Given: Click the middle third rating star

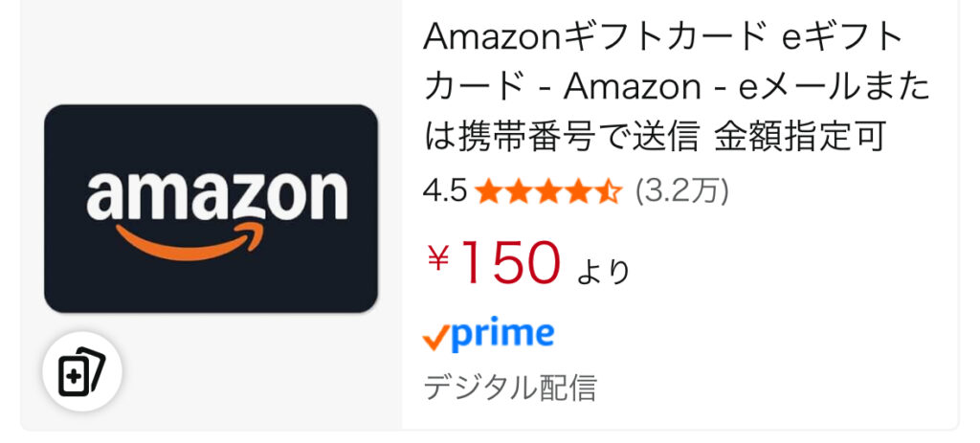Looking at the screenshot, I should coord(548,191).
